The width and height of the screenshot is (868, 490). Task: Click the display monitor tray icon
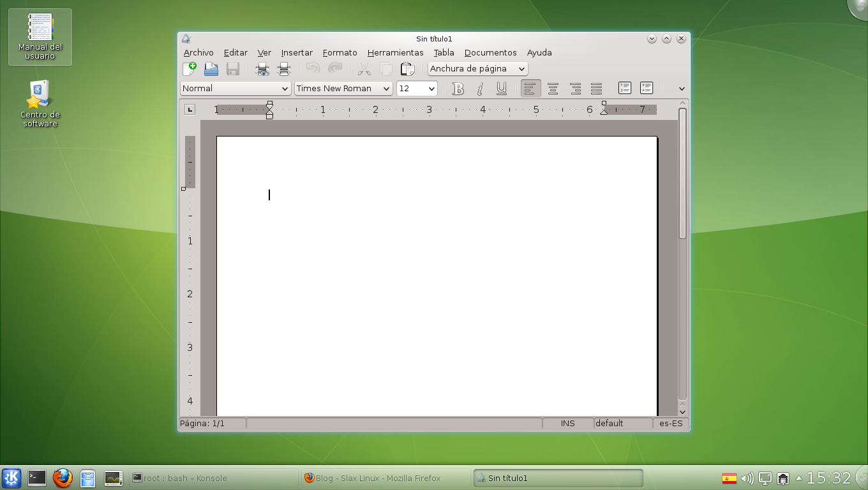(x=765, y=478)
